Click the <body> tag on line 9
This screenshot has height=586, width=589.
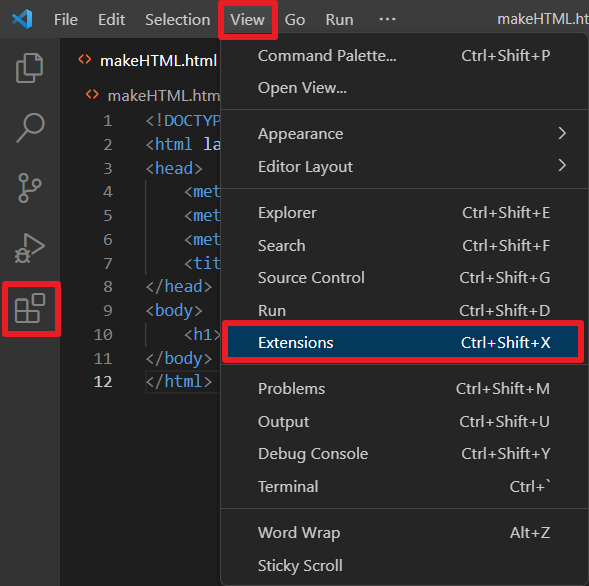(x=174, y=310)
